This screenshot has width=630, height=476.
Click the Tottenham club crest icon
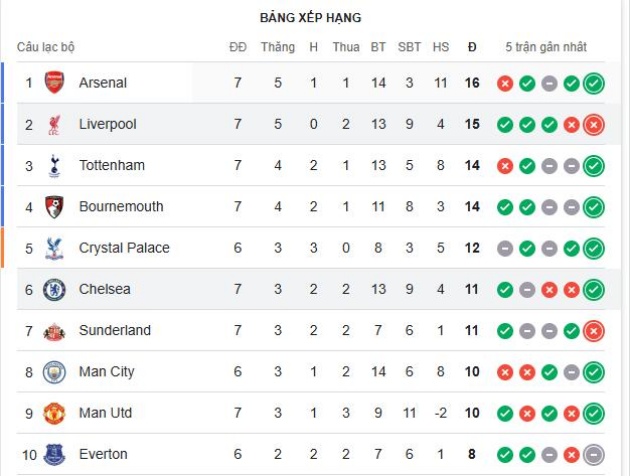55,166
